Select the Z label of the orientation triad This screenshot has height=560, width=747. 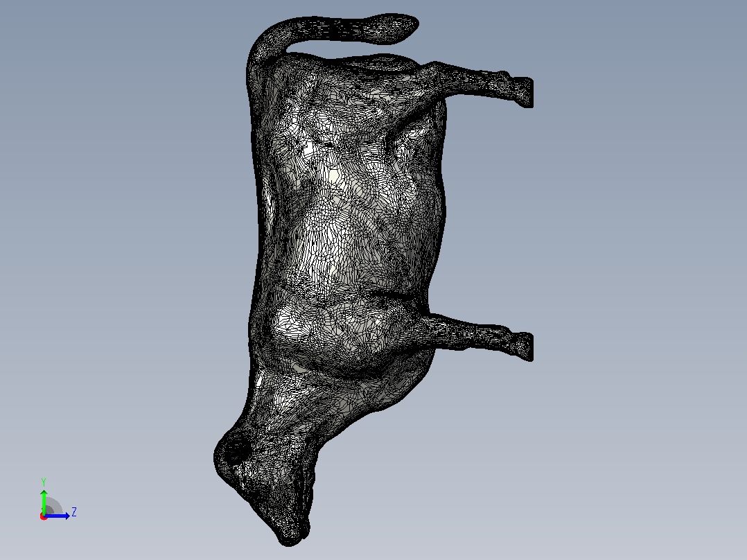(x=74, y=512)
